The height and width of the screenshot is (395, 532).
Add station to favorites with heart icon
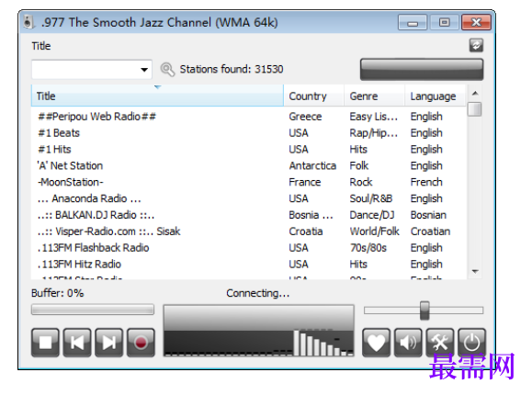pyautogui.click(x=376, y=342)
